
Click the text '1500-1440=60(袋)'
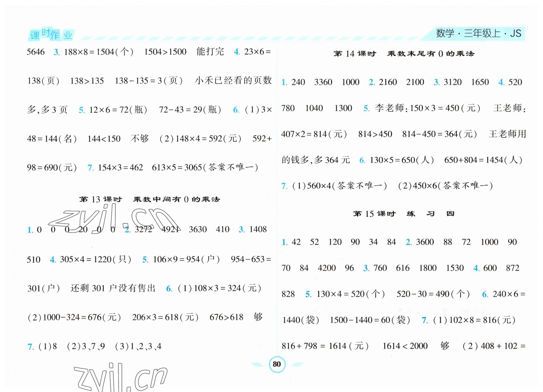[x=370, y=320]
